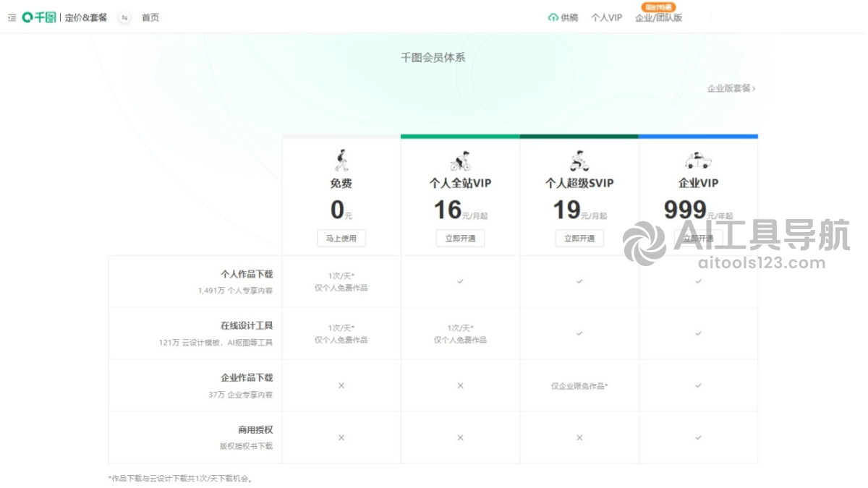Click 1次/天* in 免费 在线设计工具 cell
Screen dimensions: 868x488
click(x=341, y=328)
